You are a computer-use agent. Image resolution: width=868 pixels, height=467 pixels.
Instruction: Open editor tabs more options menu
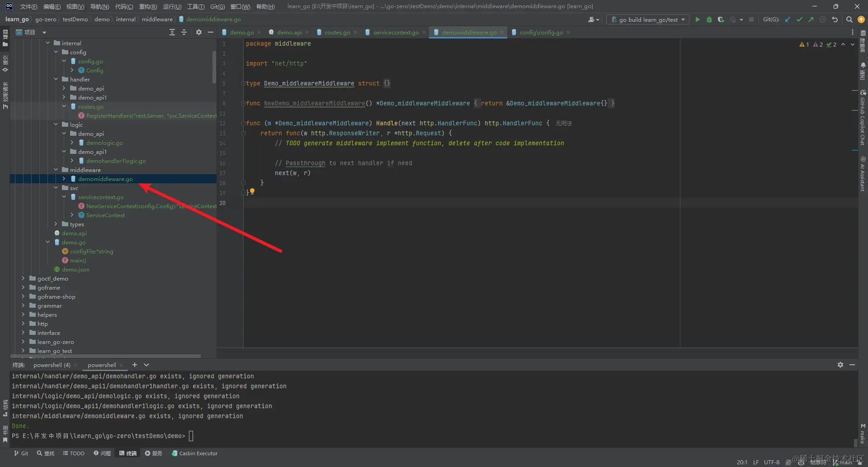[x=853, y=32]
